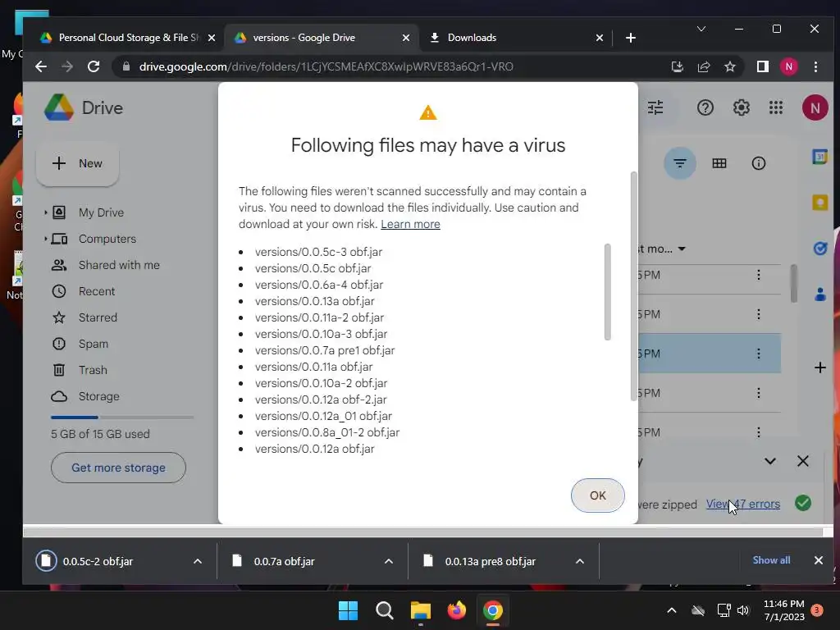Click the address bar URL field

coord(326,66)
